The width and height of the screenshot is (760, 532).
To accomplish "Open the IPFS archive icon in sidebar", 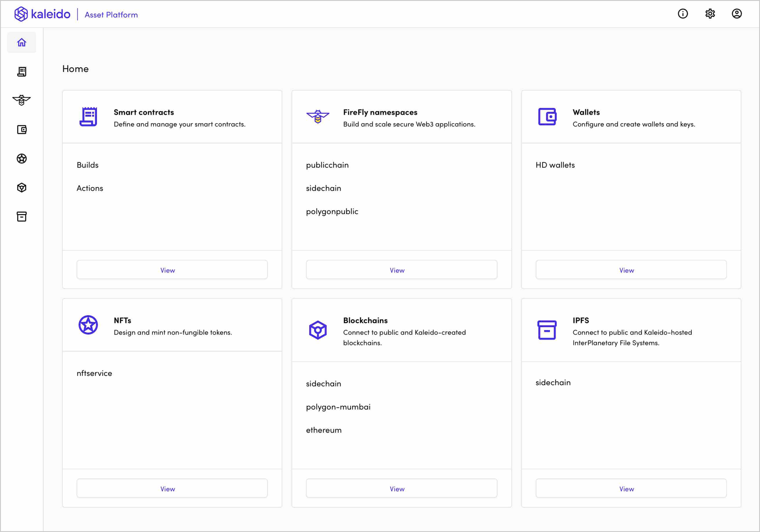I will coord(21,216).
